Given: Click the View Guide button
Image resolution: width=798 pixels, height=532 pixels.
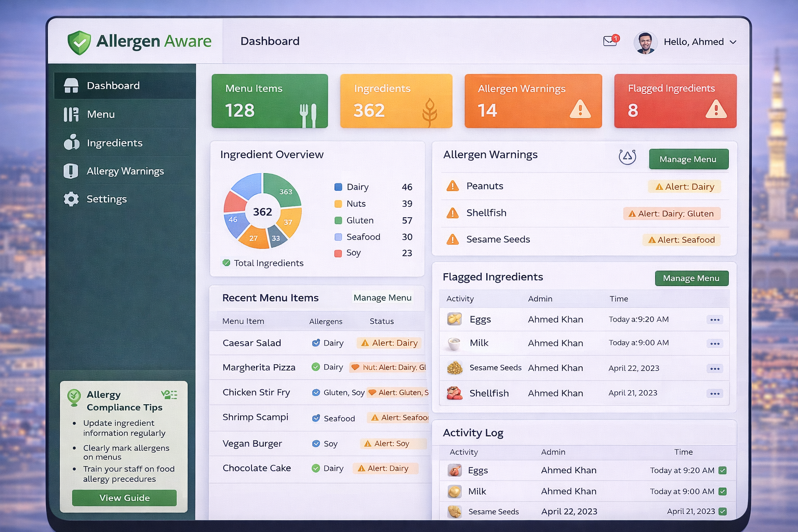Looking at the screenshot, I should (x=124, y=498).
